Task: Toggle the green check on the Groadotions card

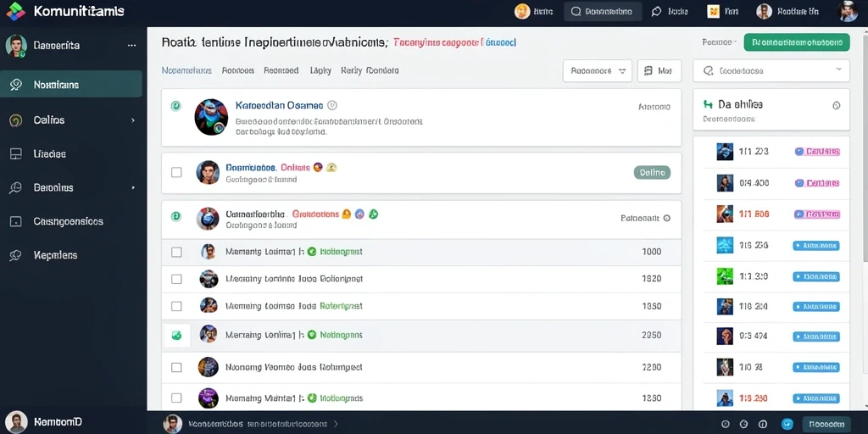Action: 175,217
